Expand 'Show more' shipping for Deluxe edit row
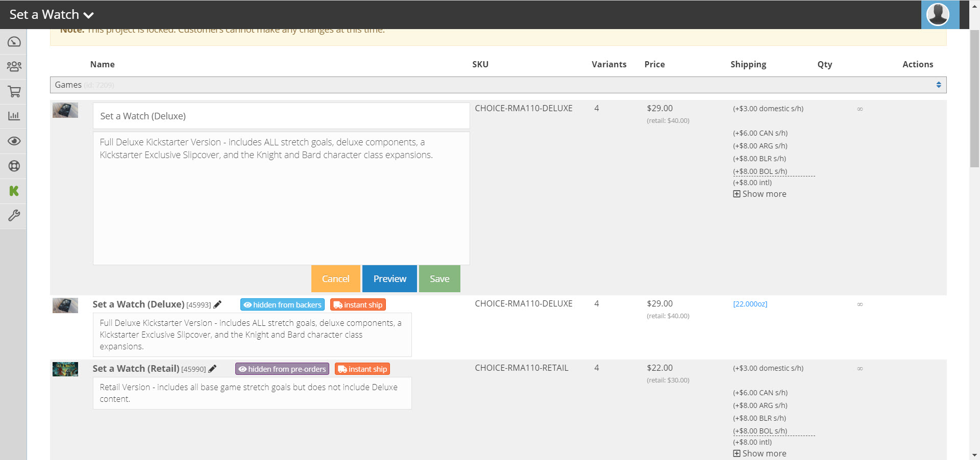Screen dimensions: 980x460 click(x=759, y=194)
